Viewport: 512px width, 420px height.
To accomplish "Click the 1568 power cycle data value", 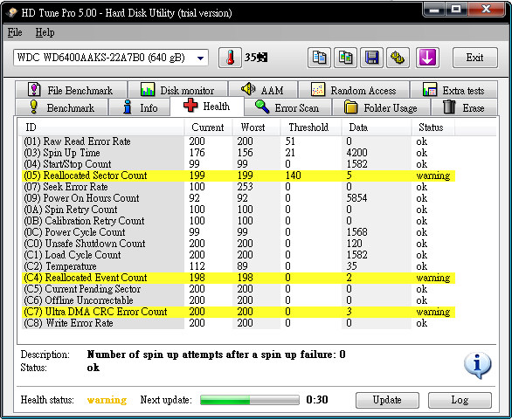I will click(356, 232).
